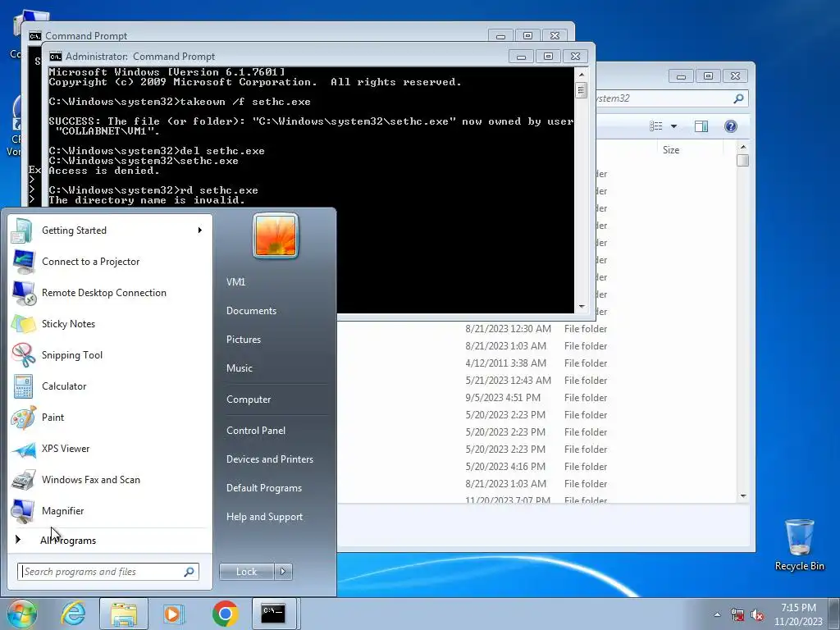Focus the Search programs and files box
Screen dimensions: 840x630
pos(102,572)
